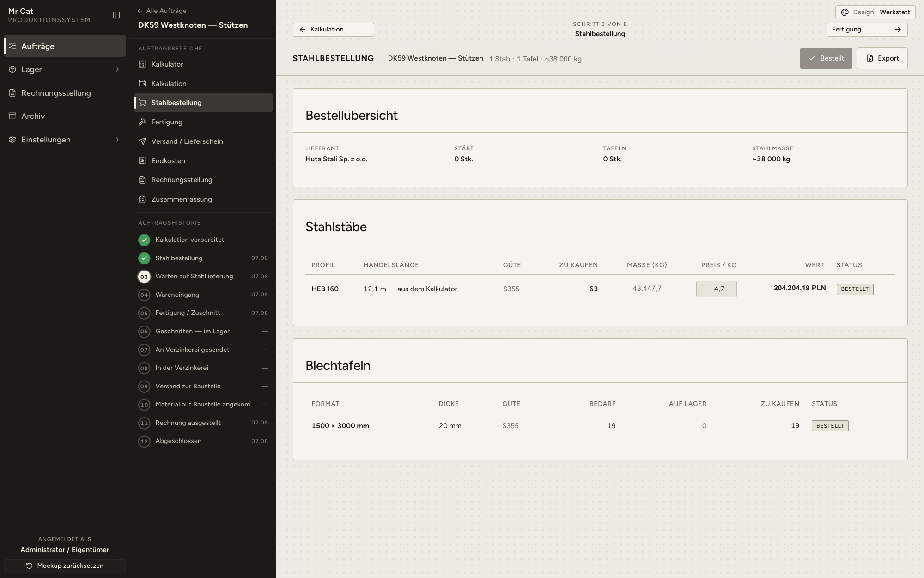Open the Fertigung section in Auftragsbereiche

[203, 122]
